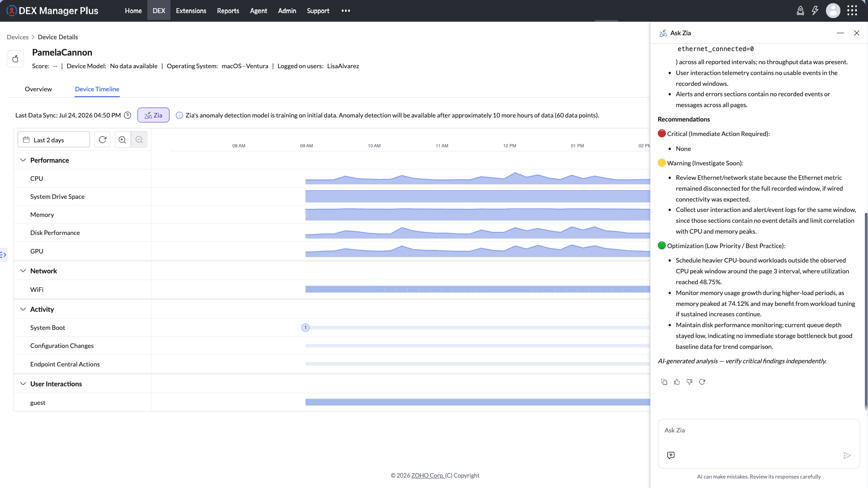The image size is (868, 488).
Task: Open the Extensions menu
Action: (191, 11)
